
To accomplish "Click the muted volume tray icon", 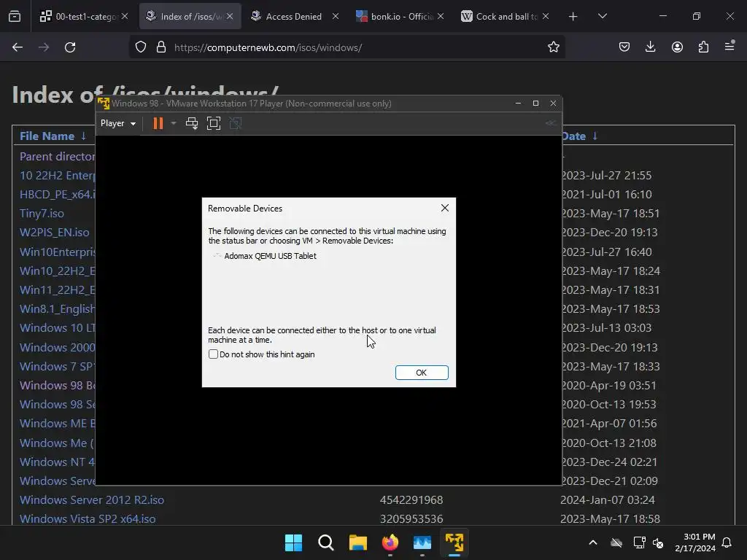I will point(658,542).
